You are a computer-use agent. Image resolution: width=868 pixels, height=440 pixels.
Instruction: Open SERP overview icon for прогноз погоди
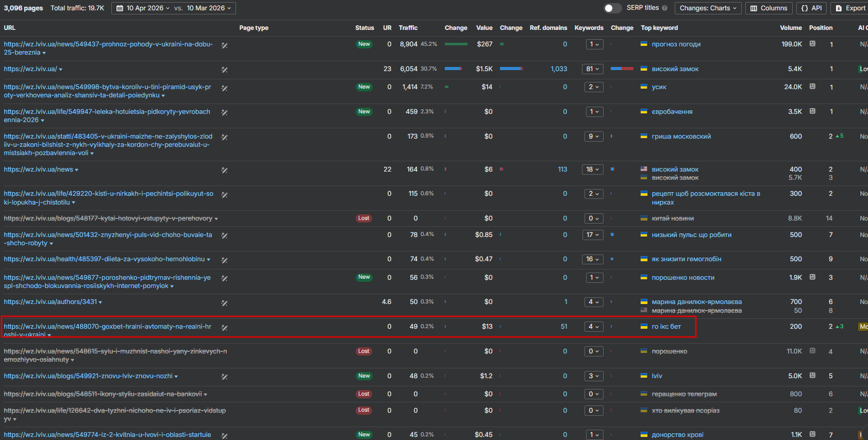click(x=812, y=44)
